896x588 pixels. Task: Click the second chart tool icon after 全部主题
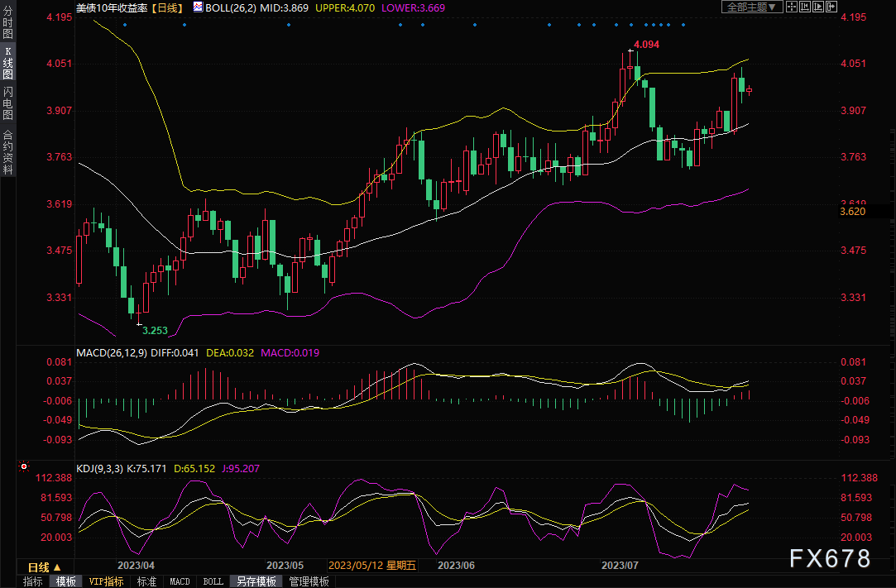pyautogui.click(x=803, y=7)
